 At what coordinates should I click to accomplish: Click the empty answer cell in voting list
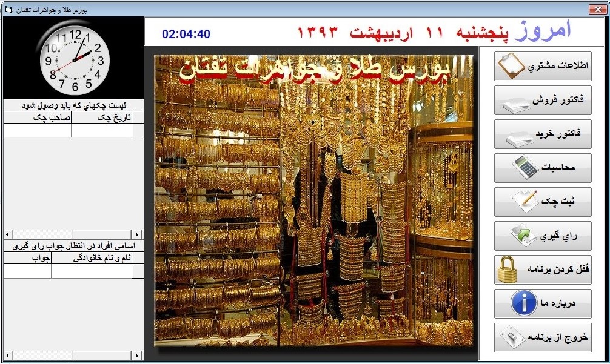click(27, 271)
